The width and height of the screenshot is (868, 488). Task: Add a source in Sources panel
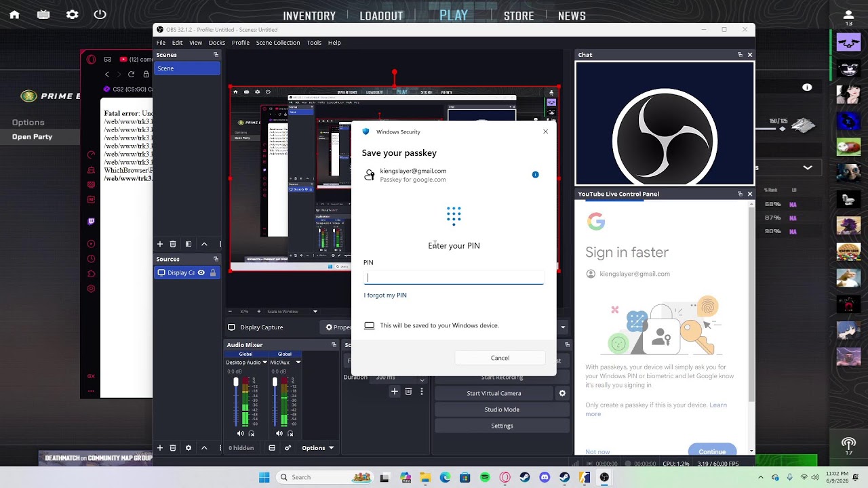160,448
